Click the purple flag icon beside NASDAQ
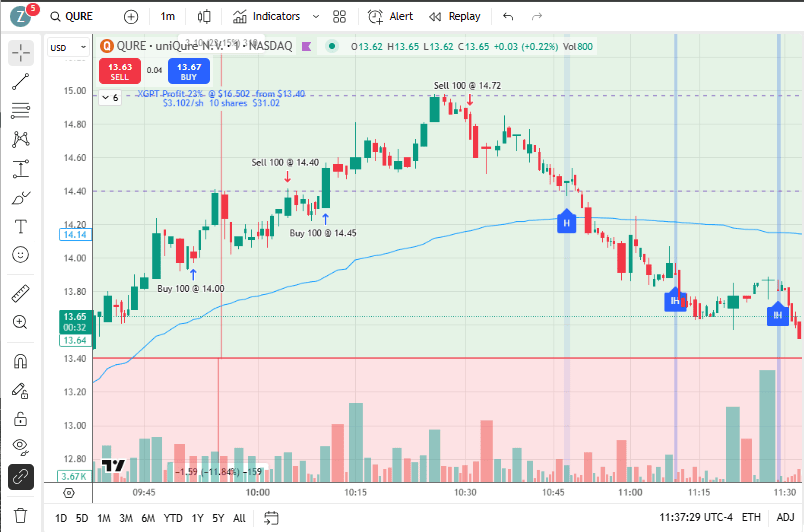 tap(307, 47)
